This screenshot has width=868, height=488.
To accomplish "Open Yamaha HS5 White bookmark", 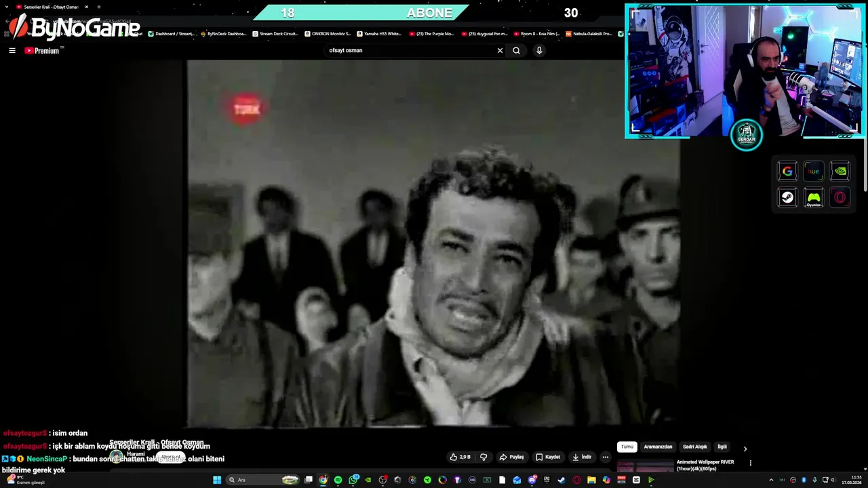I will (380, 33).
